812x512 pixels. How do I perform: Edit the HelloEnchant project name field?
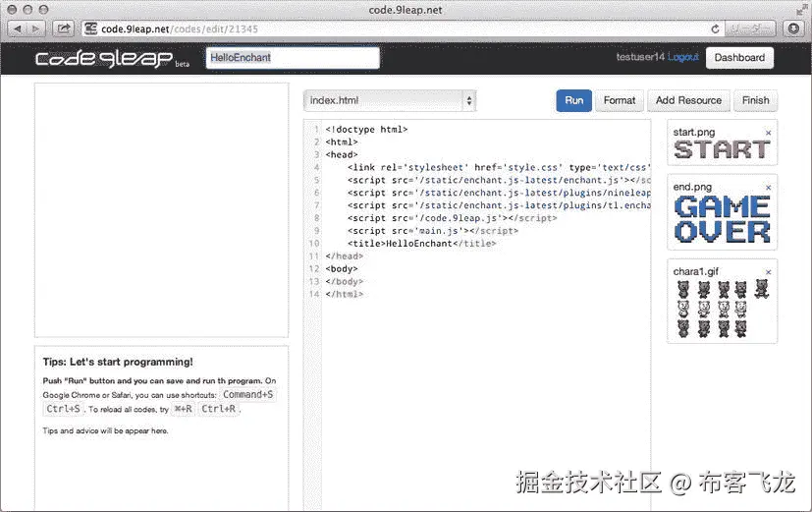[293, 58]
